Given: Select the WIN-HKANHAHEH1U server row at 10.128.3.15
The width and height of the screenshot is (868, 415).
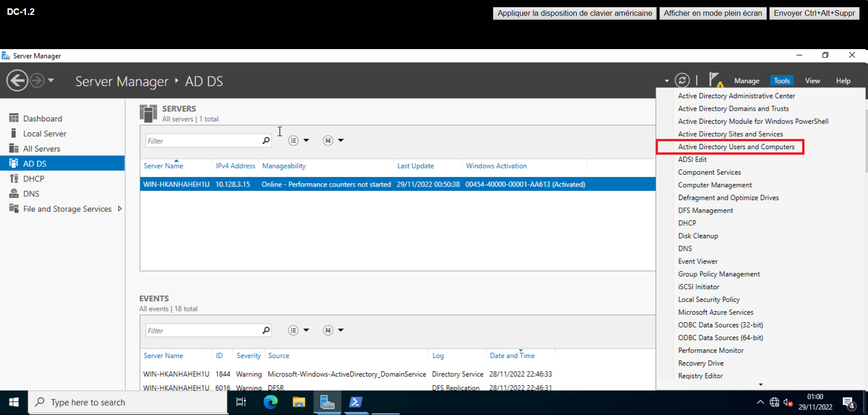Looking at the screenshot, I should (x=397, y=184).
